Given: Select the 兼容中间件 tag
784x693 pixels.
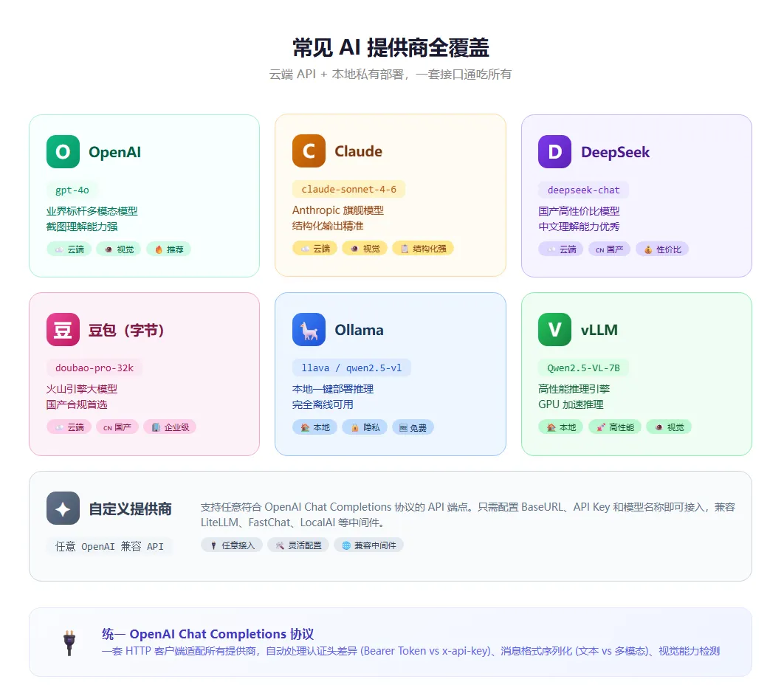Looking at the screenshot, I should coord(369,545).
